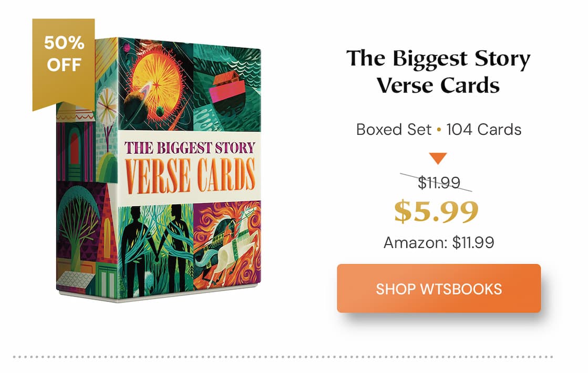This screenshot has height=373, width=588.
Task: Select the gold $5.99 sale price
Action: 438,212
